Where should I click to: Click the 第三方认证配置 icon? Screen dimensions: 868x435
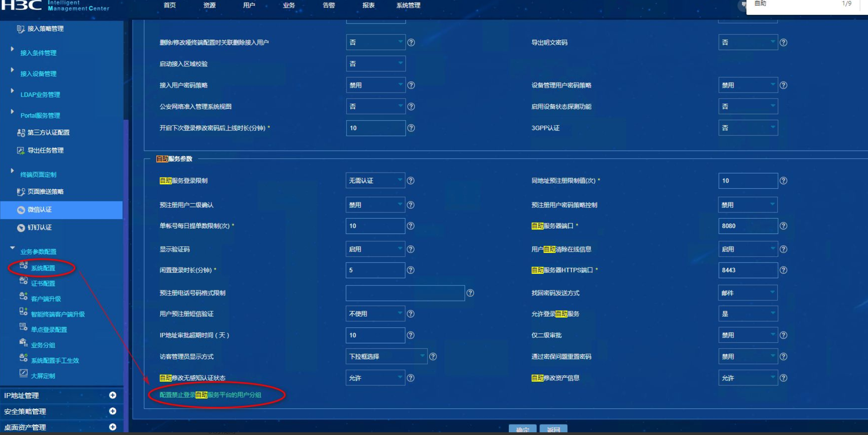21,133
